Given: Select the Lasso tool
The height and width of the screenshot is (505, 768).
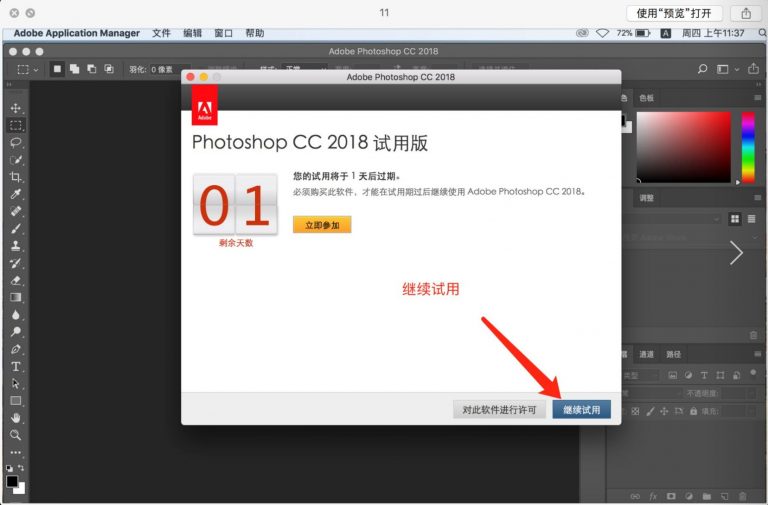Looking at the screenshot, I should pyautogui.click(x=16, y=143).
